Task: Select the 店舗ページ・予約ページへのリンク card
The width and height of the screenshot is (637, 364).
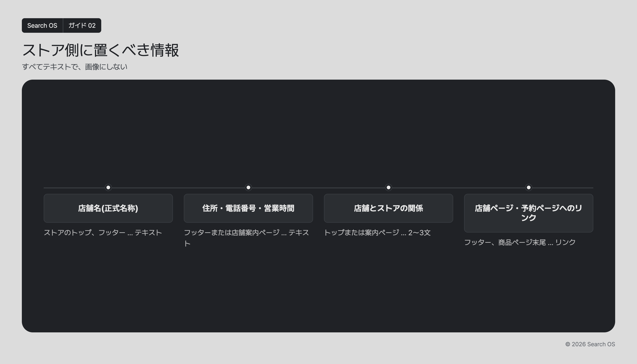Action: [528, 213]
